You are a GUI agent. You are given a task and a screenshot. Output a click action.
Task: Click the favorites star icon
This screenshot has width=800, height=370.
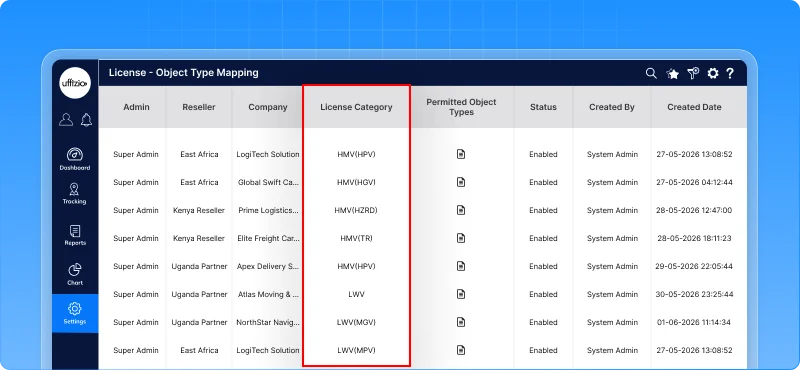tap(672, 73)
